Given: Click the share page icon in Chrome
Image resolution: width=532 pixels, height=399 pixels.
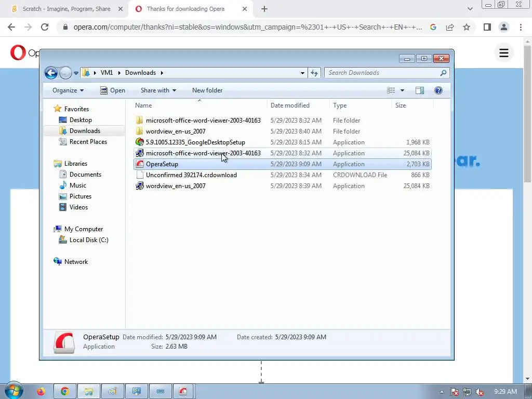Looking at the screenshot, I should (x=450, y=27).
